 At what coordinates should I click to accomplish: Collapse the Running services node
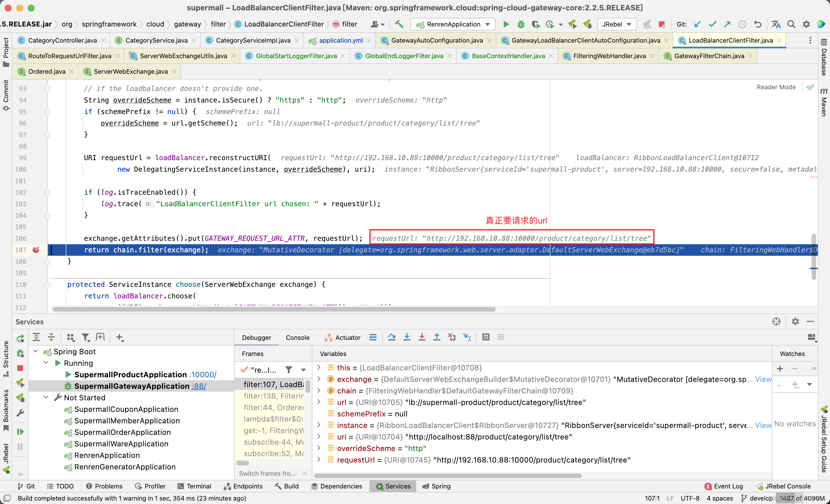pyautogui.click(x=46, y=363)
